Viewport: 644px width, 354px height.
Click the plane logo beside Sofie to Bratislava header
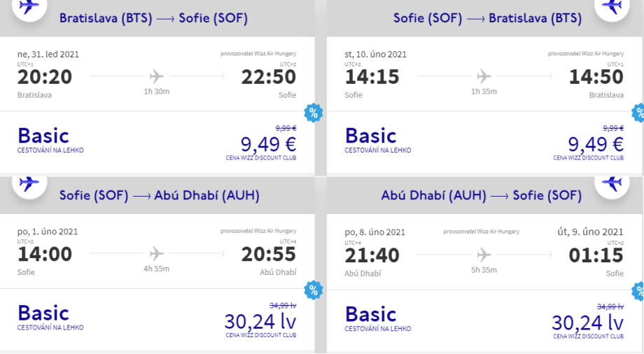point(612,8)
